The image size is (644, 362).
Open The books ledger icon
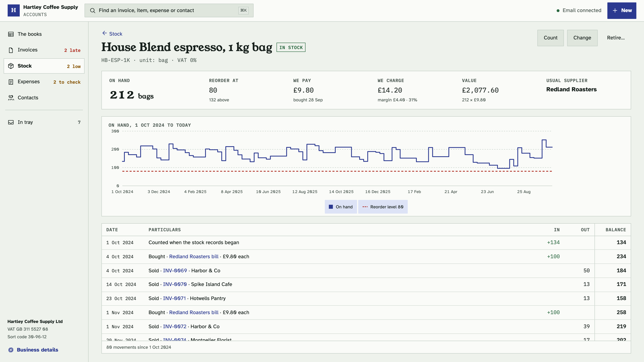pos(11,34)
